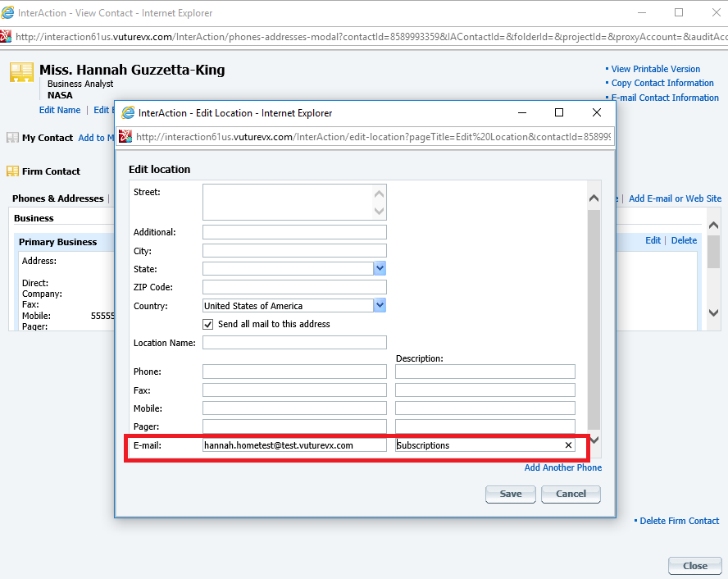Uncheck Send all mail to this address
728x579 pixels.
pos(208,324)
